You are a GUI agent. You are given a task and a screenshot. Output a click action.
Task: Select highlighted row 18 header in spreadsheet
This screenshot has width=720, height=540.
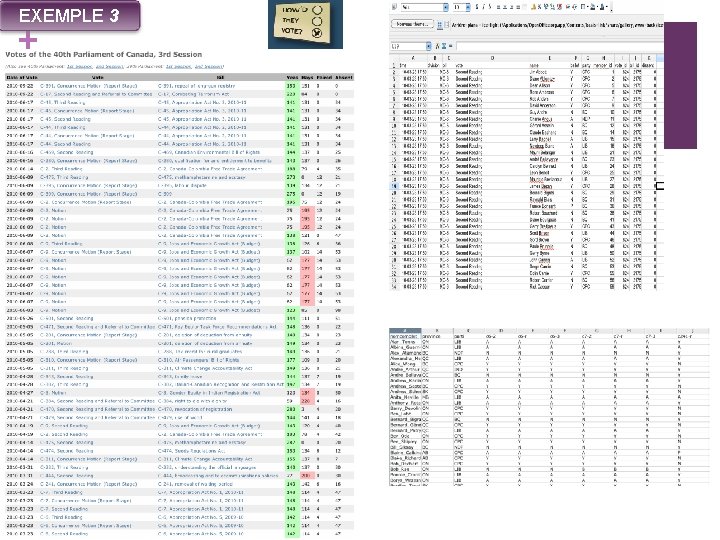click(394, 186)
